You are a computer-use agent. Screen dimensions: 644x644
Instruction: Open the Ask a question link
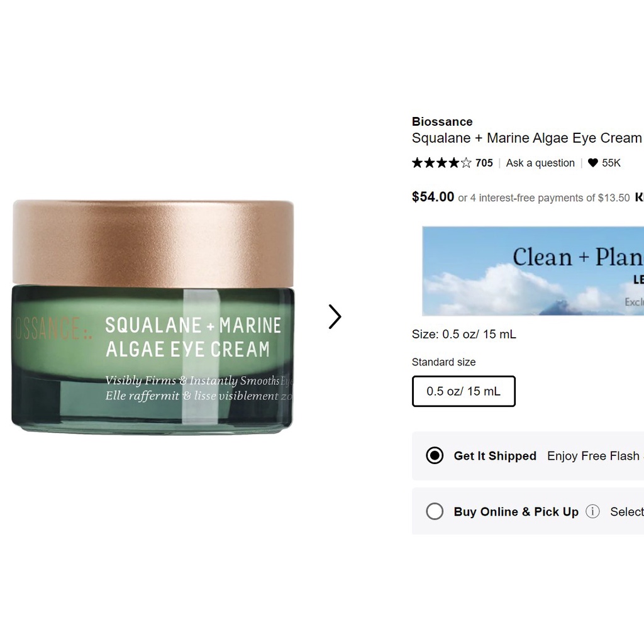coord(540,163)
